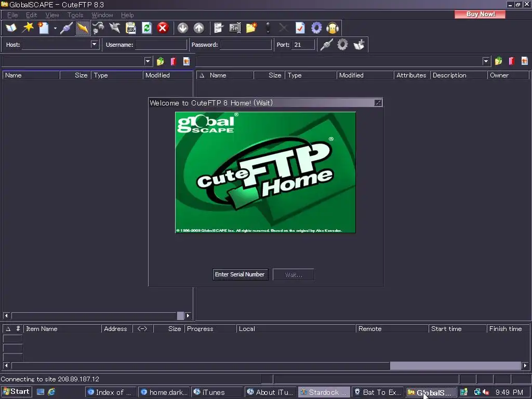Launch the Connection Wizard wand icon
This screenshot has width=532, height=399.
click(x=28, y=28)
